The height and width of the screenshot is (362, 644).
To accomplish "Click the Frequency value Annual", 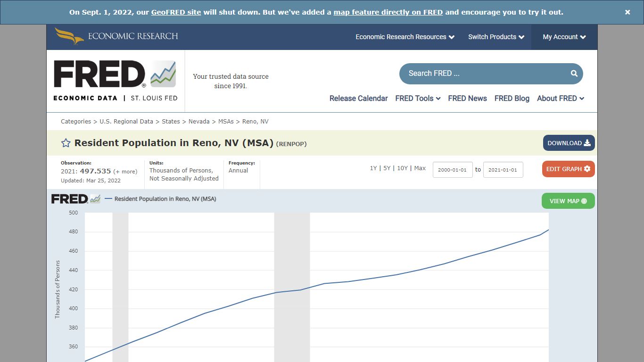I will click(x=238, y=171).
